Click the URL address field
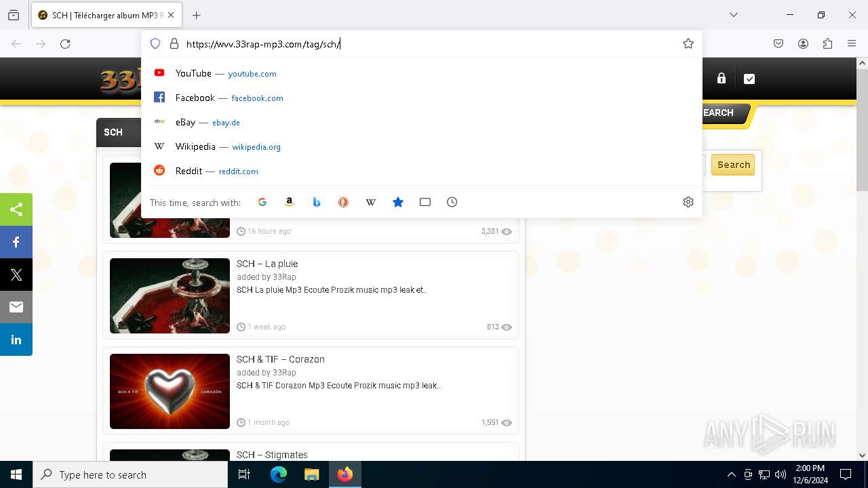The height and width of the screenshot is (488, 868). coord(431,43)
